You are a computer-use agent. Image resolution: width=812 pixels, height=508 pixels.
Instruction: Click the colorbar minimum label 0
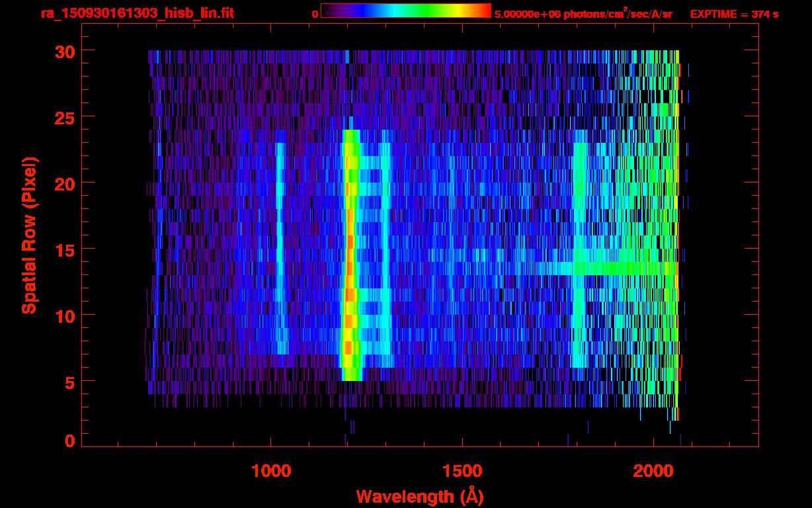(315, 14)
